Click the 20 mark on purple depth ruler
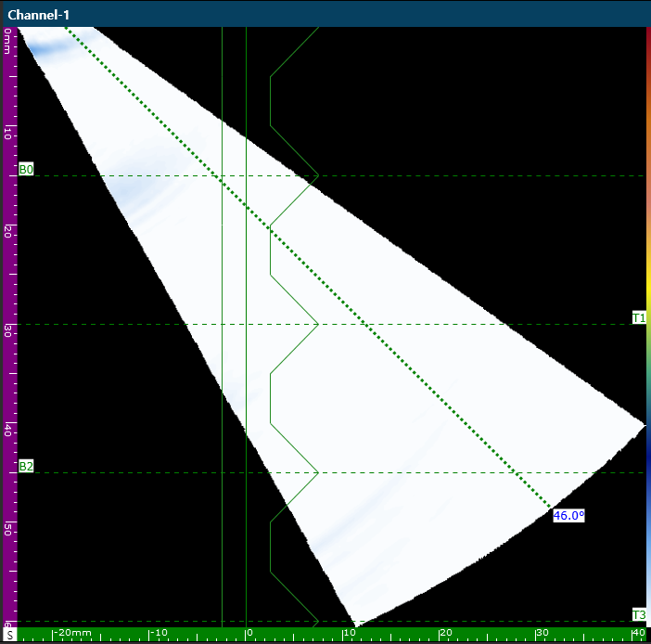This screenshot has height=644, width=651. (x=8, y=232)
